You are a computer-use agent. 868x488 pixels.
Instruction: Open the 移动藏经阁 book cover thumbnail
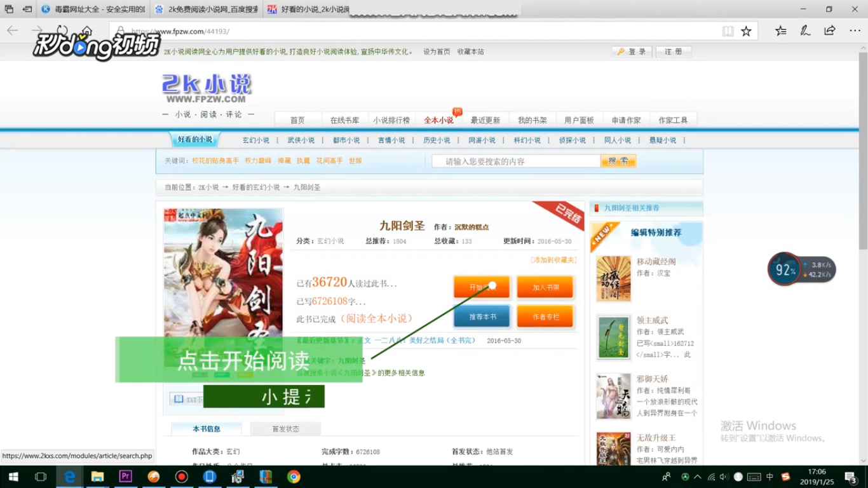coord(614,279)
